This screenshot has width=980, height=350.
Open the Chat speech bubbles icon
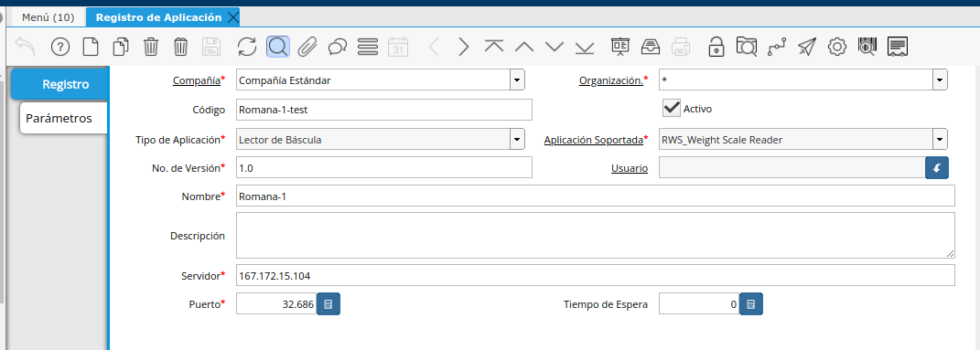click(x=338, y=47)
